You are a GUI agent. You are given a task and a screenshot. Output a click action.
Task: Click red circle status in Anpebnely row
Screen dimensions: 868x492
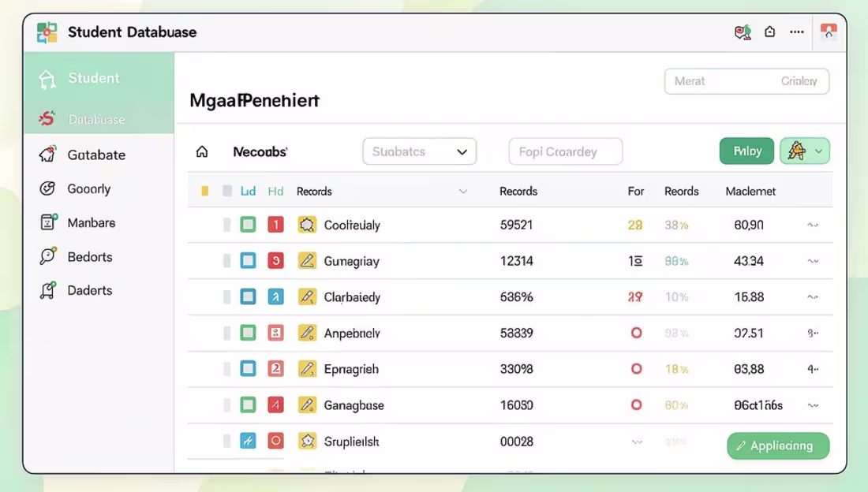coord(637,333)
